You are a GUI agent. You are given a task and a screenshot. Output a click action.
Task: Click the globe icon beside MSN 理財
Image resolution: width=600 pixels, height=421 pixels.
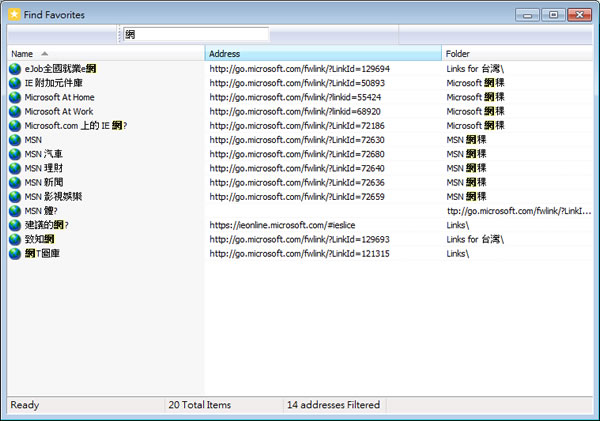15,168
